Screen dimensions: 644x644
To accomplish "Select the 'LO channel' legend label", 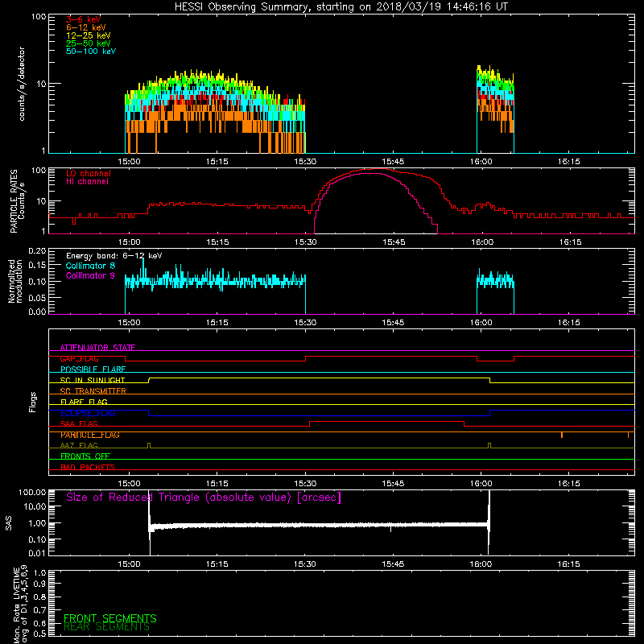I will [x=89, y=173].
